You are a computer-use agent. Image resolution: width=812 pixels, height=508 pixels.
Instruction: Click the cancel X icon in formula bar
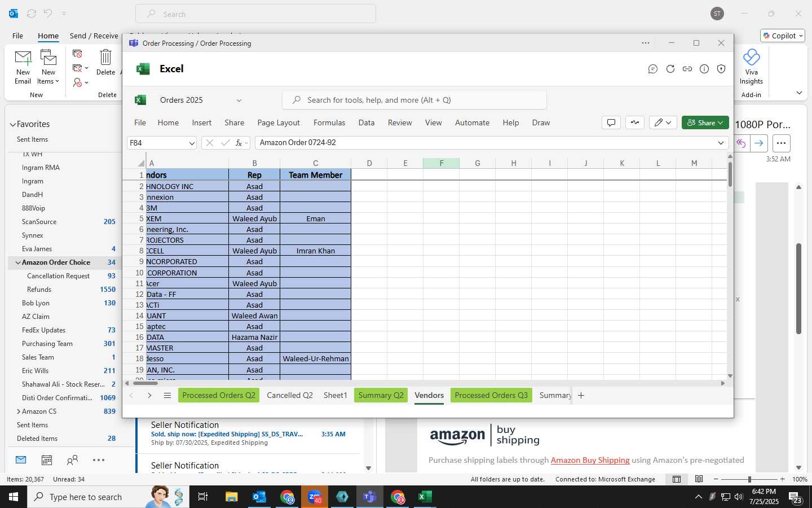click(x=209, y=143)
